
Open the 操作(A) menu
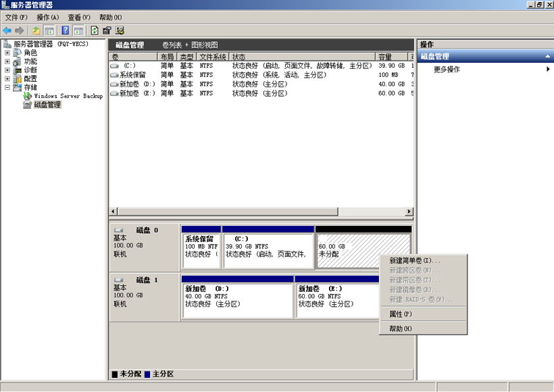pyautogui.click(x=47, y=17)
